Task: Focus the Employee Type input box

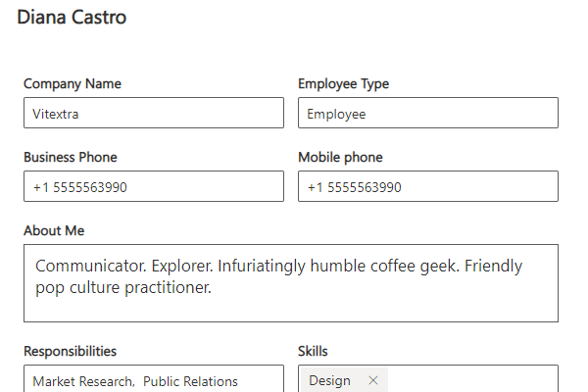Action: coord(428,113)
